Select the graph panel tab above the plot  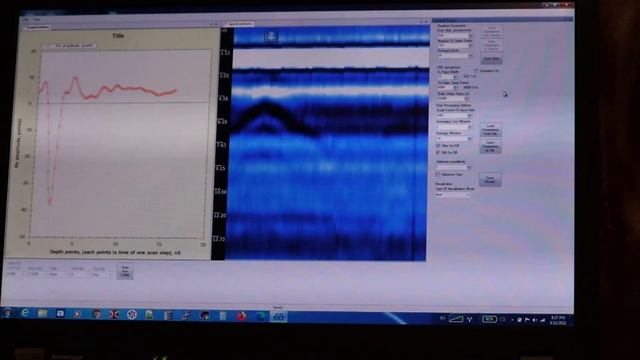pos(38,27)
